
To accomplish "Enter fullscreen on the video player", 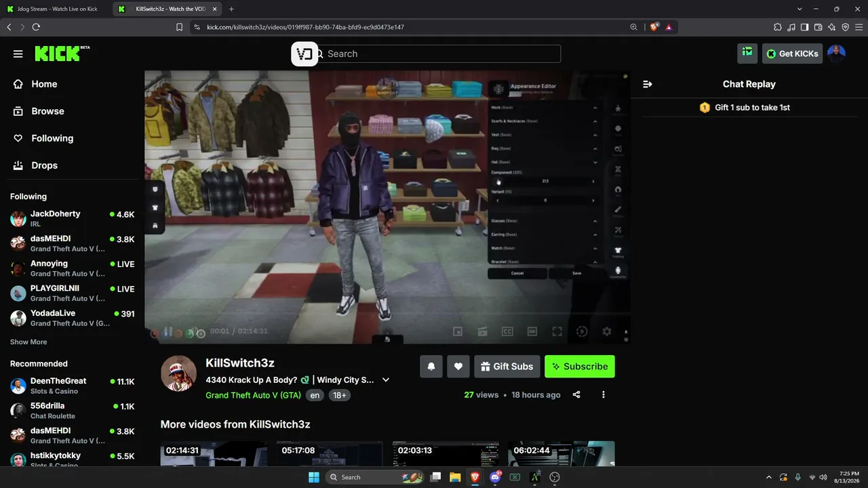I will click(557, 331).
